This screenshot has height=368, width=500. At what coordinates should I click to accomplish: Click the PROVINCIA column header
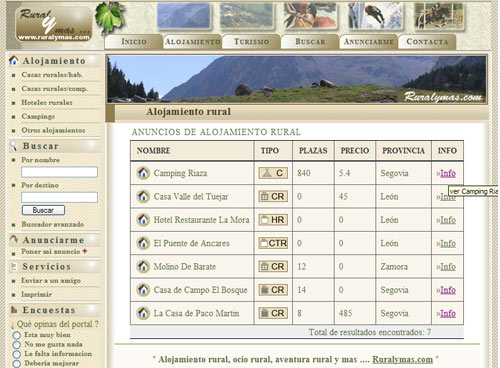(403, 151)
